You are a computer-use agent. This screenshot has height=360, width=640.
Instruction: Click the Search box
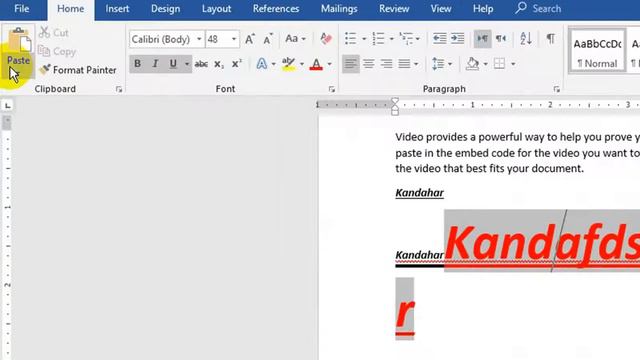(x=538, y=9)
